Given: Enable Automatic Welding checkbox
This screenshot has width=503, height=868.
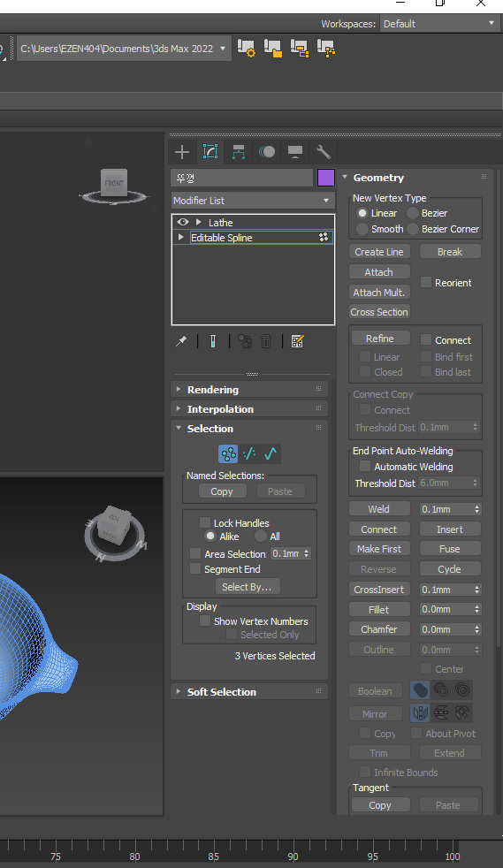Looking at the screenshot, I should click(365, 466).
